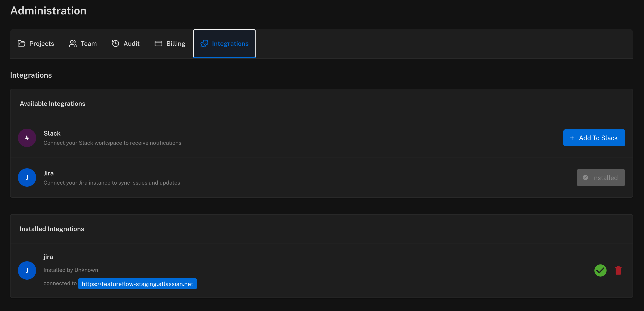Click the credit card icon next to Billing

pos(158,44)
